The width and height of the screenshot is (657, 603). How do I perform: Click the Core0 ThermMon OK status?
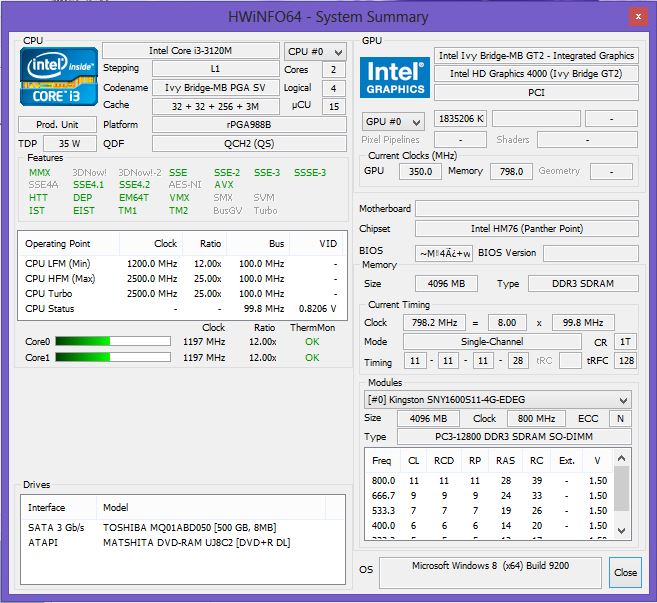coord(312,342)
